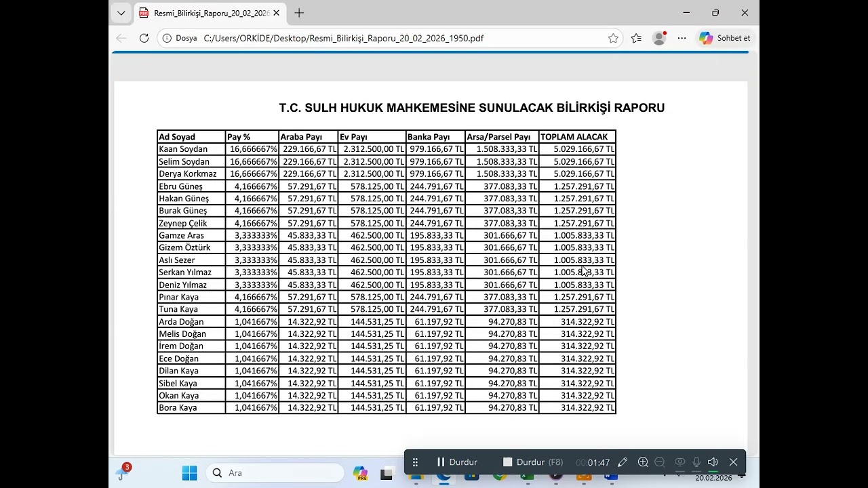The height and width of the screenshot is (488, 868).
Task: Pause recording with the left Durdur button
Action: coord(457,462)
